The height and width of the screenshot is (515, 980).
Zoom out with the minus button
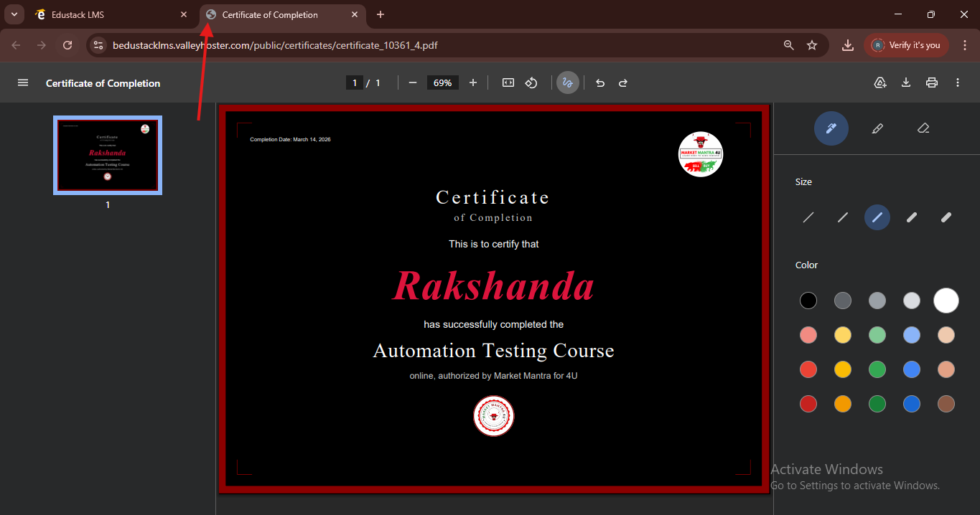413,83
